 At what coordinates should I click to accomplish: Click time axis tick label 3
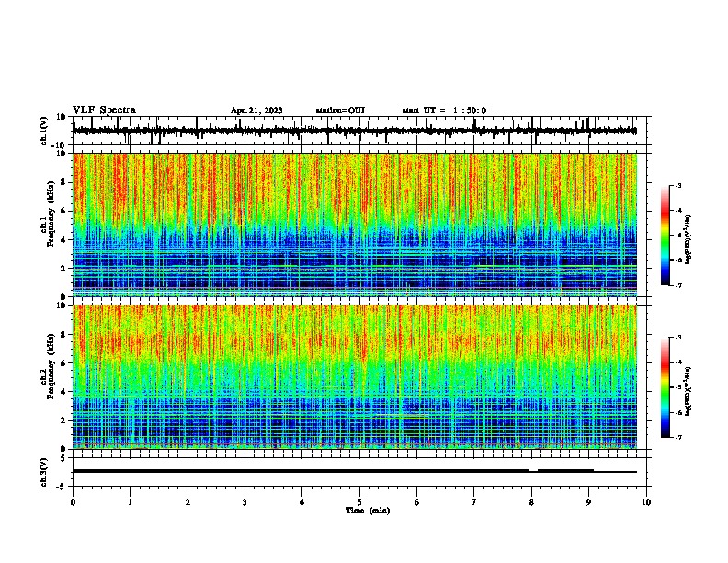coord(245,502)
